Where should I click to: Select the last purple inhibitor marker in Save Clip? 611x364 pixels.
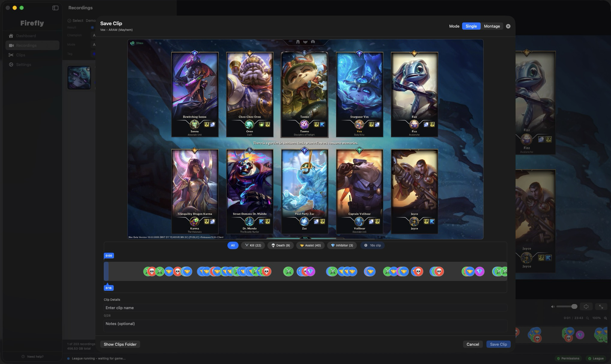pos(480,271)
